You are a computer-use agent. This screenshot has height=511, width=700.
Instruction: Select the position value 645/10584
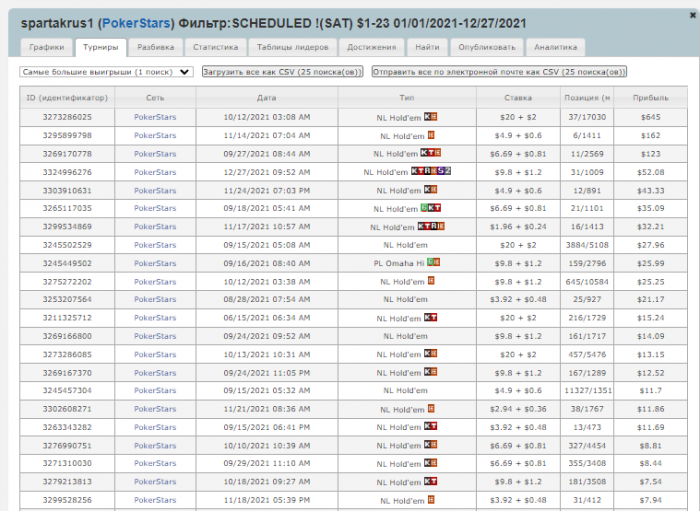(x=587, y=282)
